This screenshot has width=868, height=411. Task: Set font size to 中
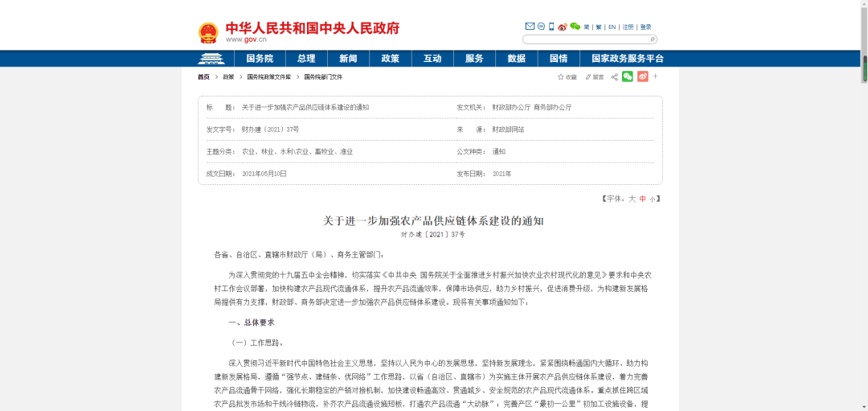point(642,198)
